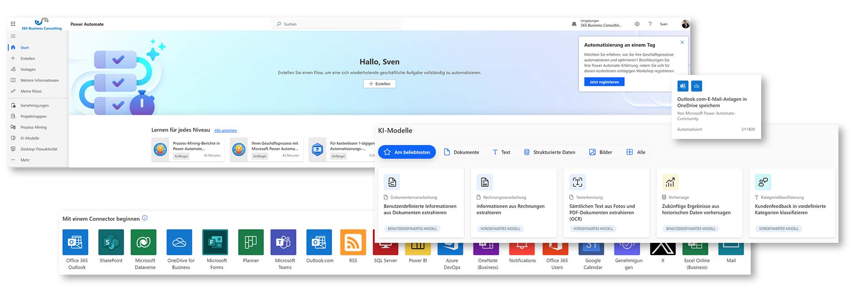
Task: Click Dokumentenverarbeitung model card icon
Action: (392, 182)
